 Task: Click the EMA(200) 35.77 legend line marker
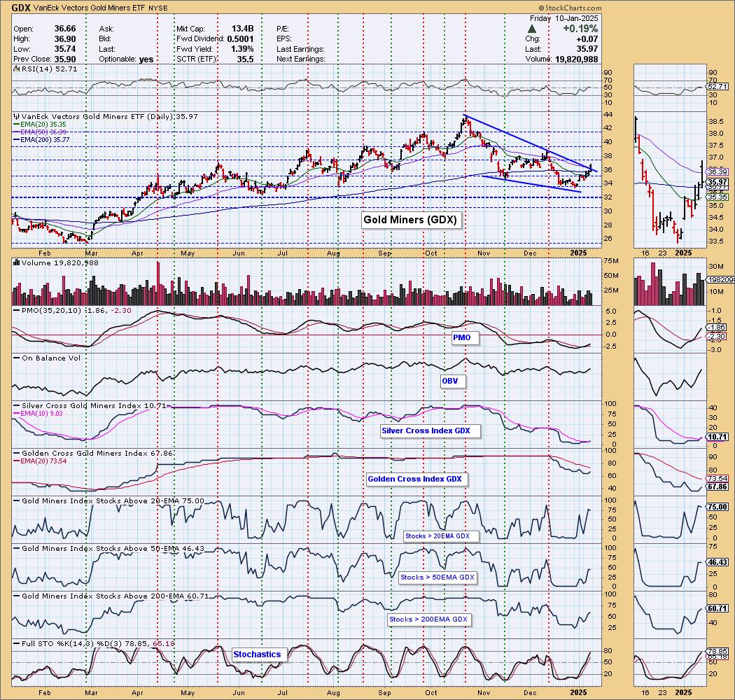[16, 140]
